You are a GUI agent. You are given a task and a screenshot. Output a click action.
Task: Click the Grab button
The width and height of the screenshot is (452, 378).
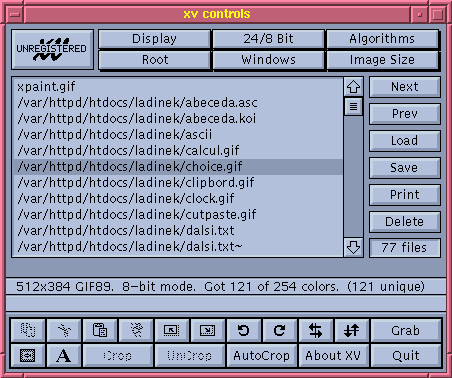click(x=406, y=330)
